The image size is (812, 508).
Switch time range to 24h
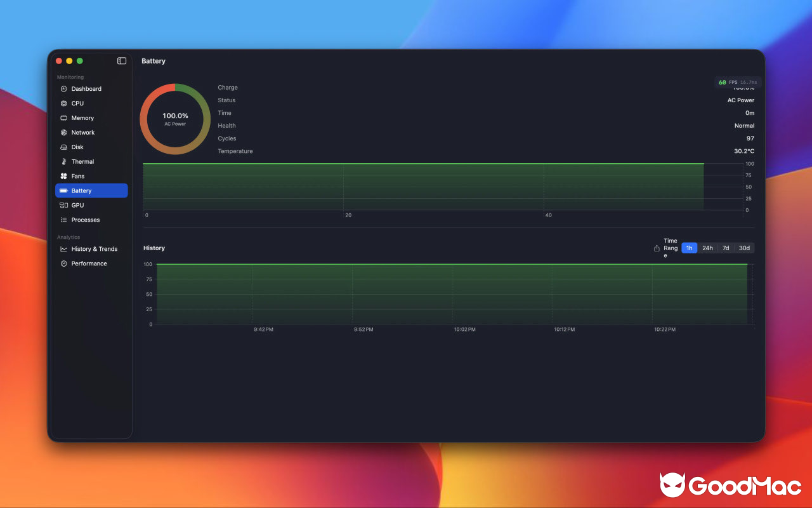pyautogui.click(x=707, y=248)
